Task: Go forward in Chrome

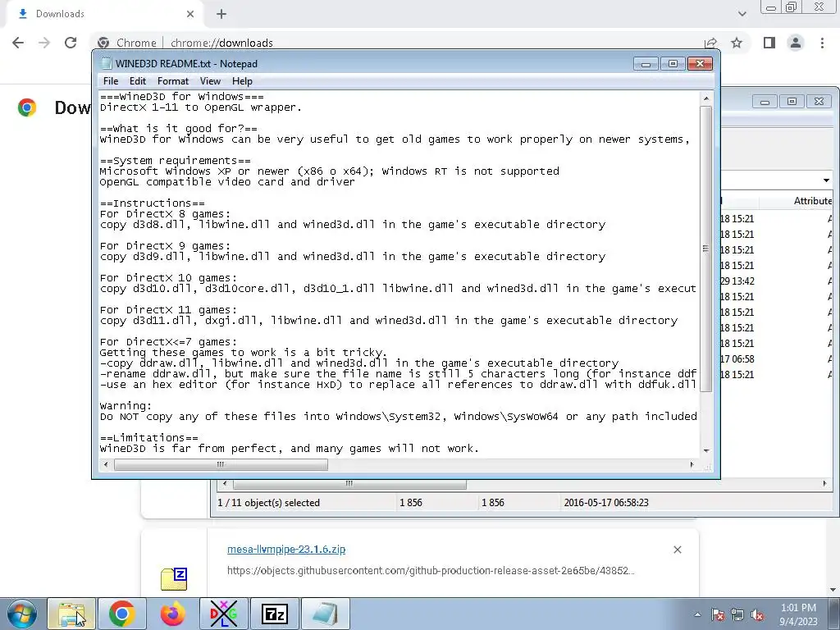Action: pos(44,43)
